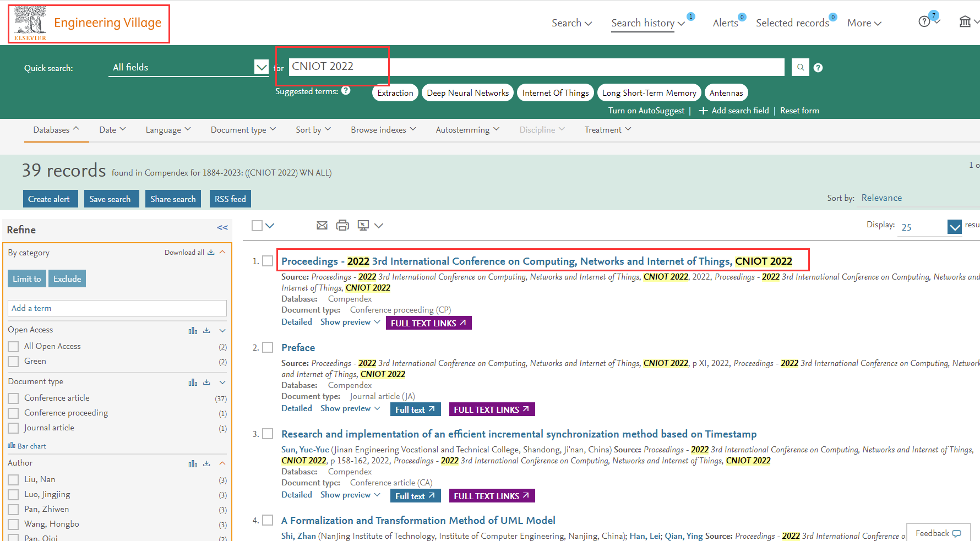Click the magnifier search submit icon
This screenshot has width=980, height=541.
(x=800, y=67)
